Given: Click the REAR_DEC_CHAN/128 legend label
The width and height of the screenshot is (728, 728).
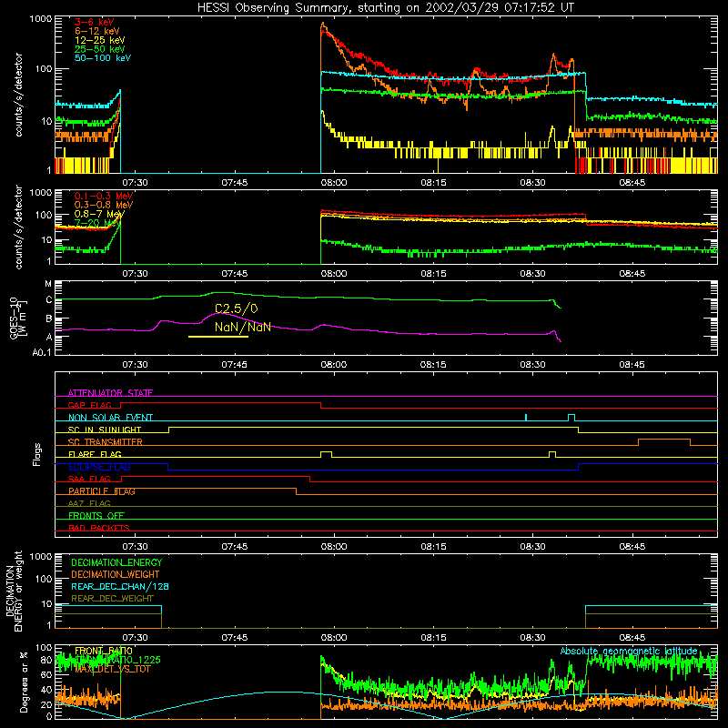Looking at the screenshot, I should [120, 586].
